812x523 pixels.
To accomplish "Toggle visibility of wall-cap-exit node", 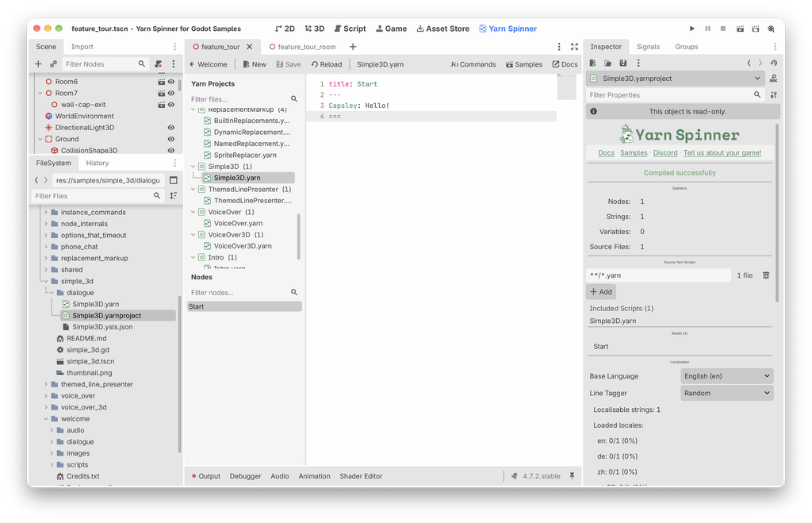I will pyautogui.click(x=171, y=105).
